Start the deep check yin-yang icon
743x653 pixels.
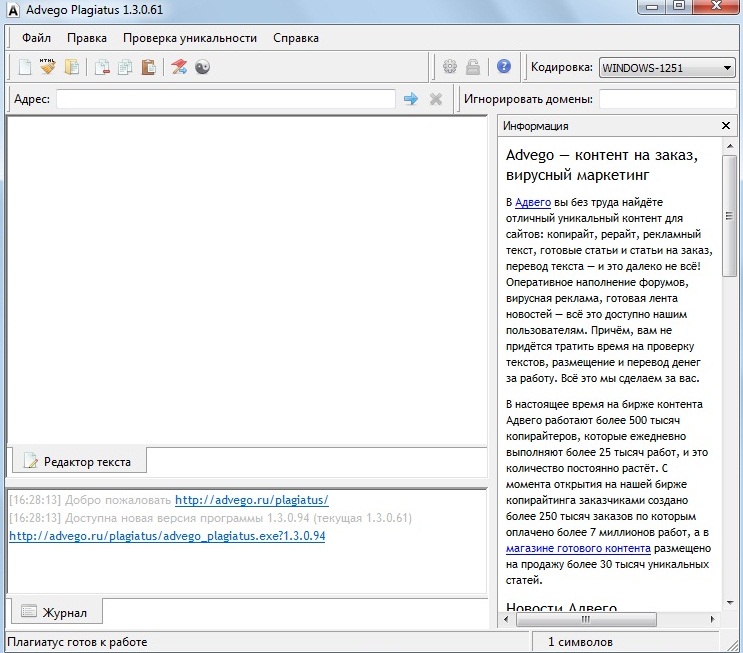coord(202,68)
